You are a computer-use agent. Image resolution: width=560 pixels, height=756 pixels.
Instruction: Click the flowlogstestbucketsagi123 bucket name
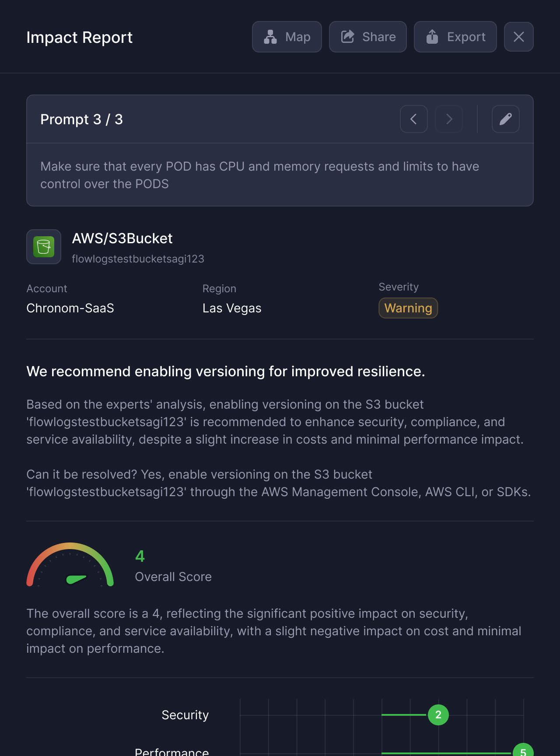click(x=138, y=259)
